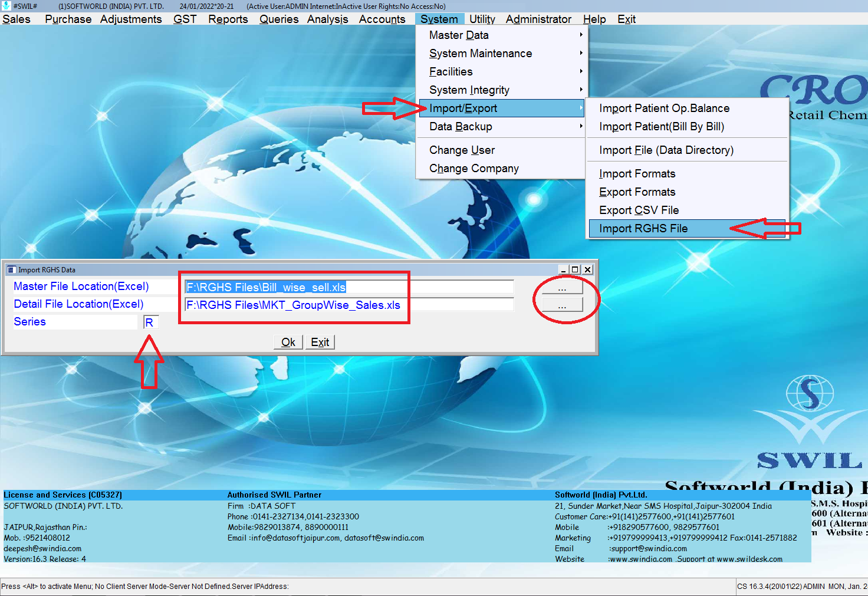Click the Detail File Location path field
This screenshot has width=868, height=596.
(x=349, y=305)
